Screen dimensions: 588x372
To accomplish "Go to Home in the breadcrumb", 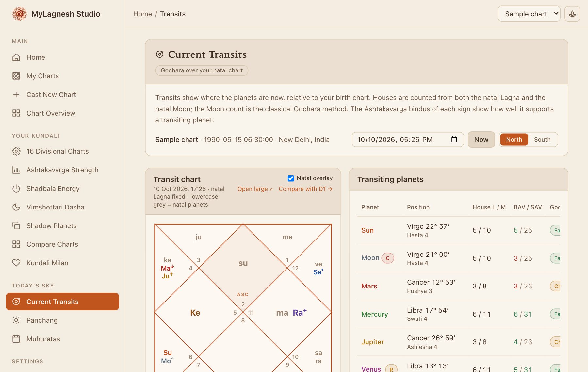I will pos(142,14).
